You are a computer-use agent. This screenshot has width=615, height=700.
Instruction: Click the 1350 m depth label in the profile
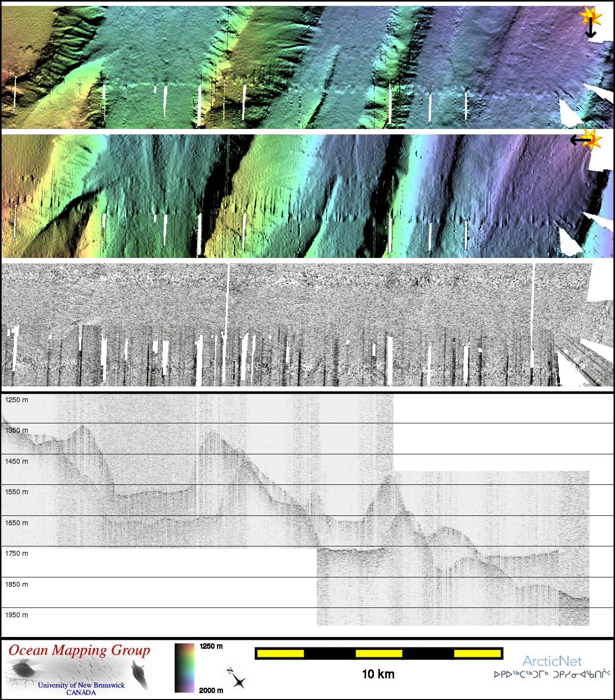pos(17,430)
